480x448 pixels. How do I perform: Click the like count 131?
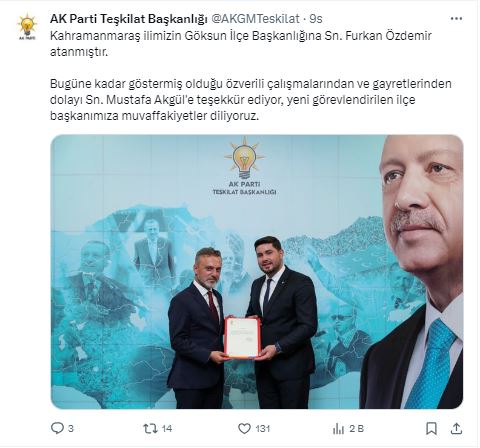click(x=262, y=428)
